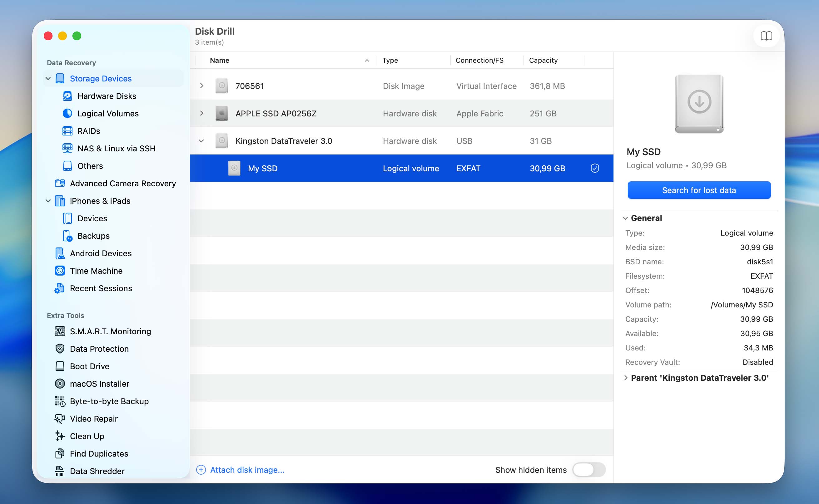Click the Data Shredder icon
The image size is (819, 504).
coord(60,471)
